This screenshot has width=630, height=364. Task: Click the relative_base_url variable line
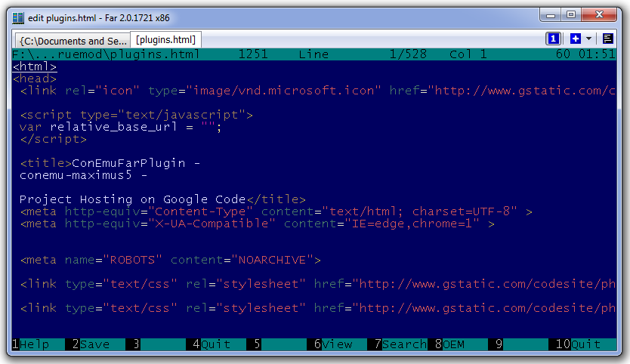point(121,127)
